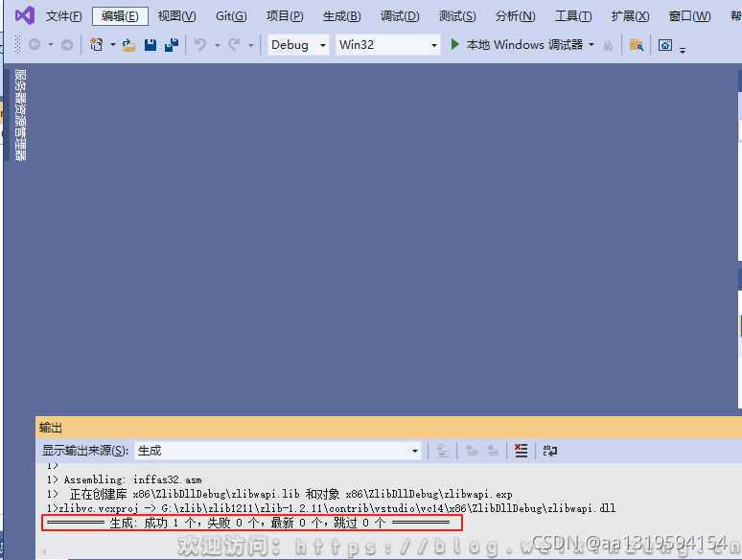
Task: Click the navigate backward icon
Action: point(35,44)
